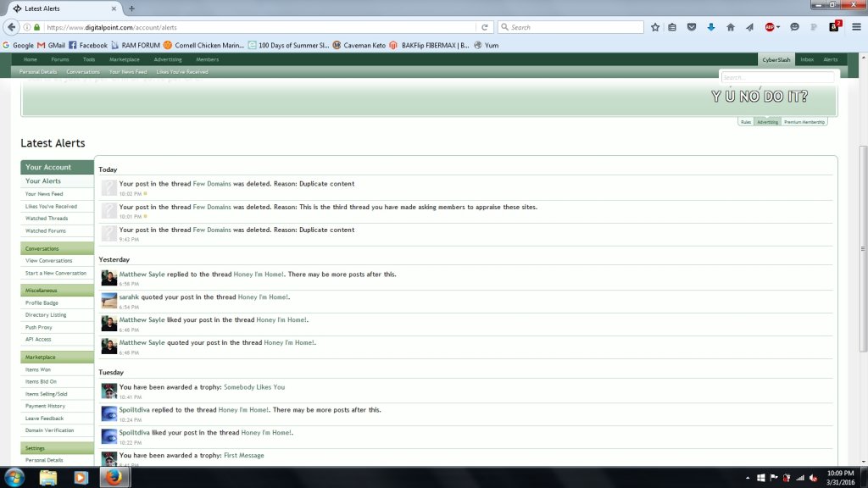Image resolution: width=868 pixels, height=488 pixels.
Task: Click the network signal tray icon
Action: [x=800, y=478]
